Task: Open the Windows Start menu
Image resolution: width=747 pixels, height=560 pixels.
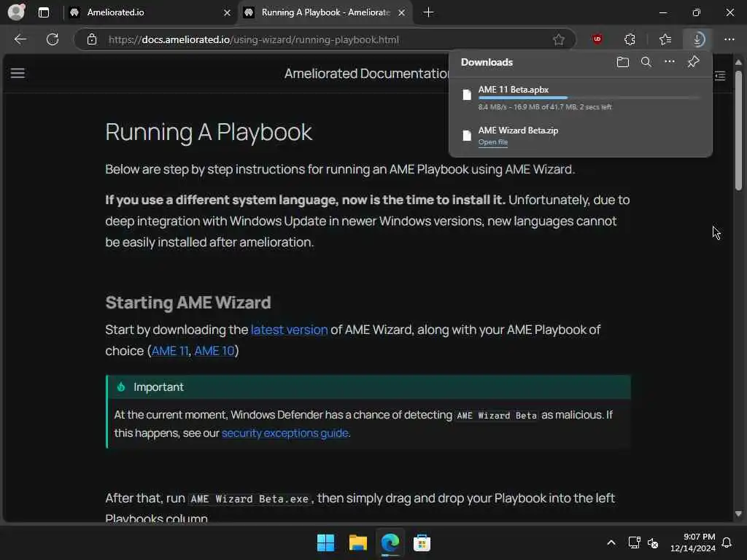Action: point(326,542)
